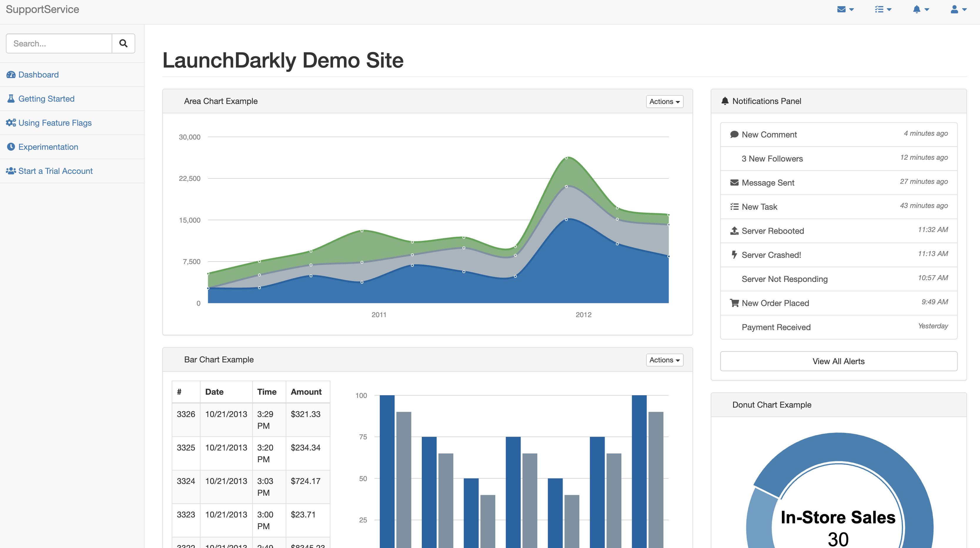Click the New Order Placed cart icon
The width and height of the screenshot is (980, 548).
tap(734, 303)
